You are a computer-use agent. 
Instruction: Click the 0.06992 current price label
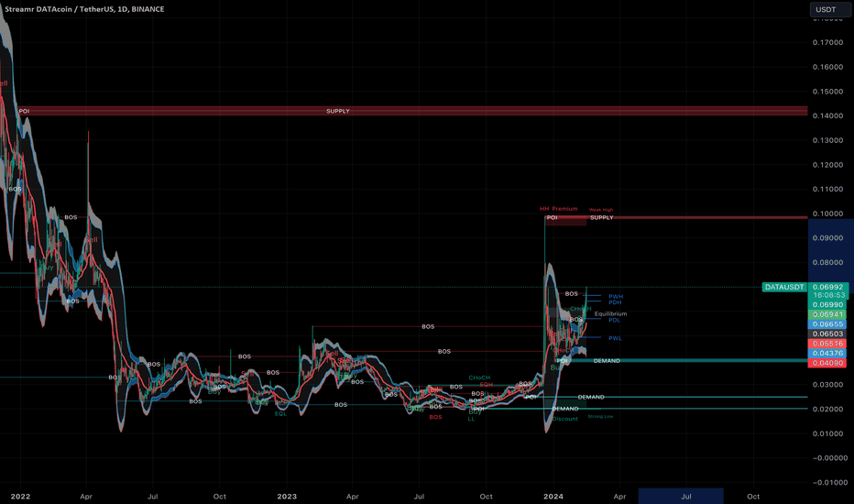827,287
